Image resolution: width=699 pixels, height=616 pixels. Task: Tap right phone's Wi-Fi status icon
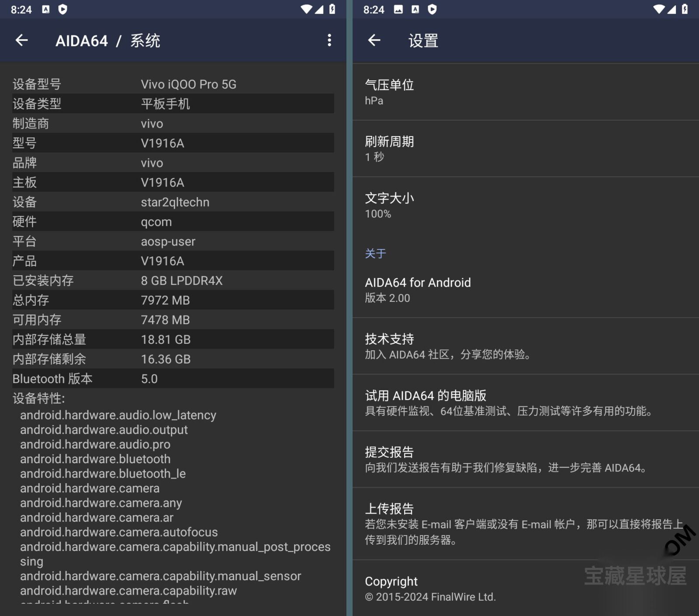coord(659,9)
